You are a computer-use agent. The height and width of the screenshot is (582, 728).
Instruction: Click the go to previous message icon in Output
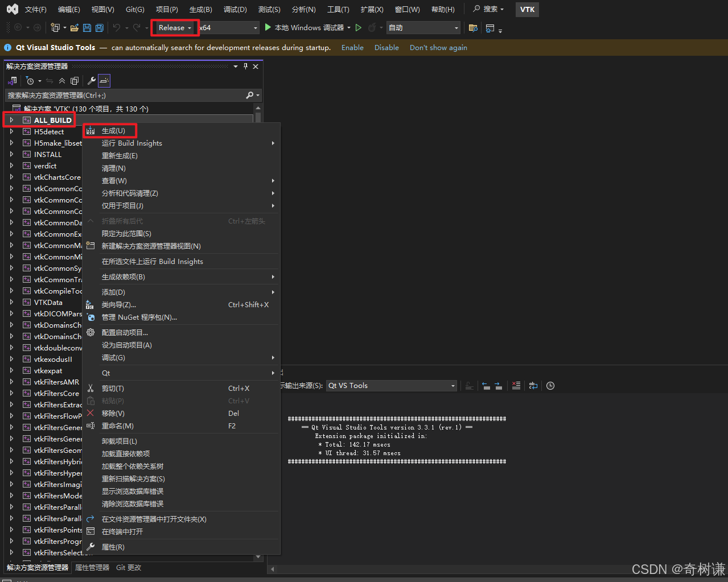(486, 386)
